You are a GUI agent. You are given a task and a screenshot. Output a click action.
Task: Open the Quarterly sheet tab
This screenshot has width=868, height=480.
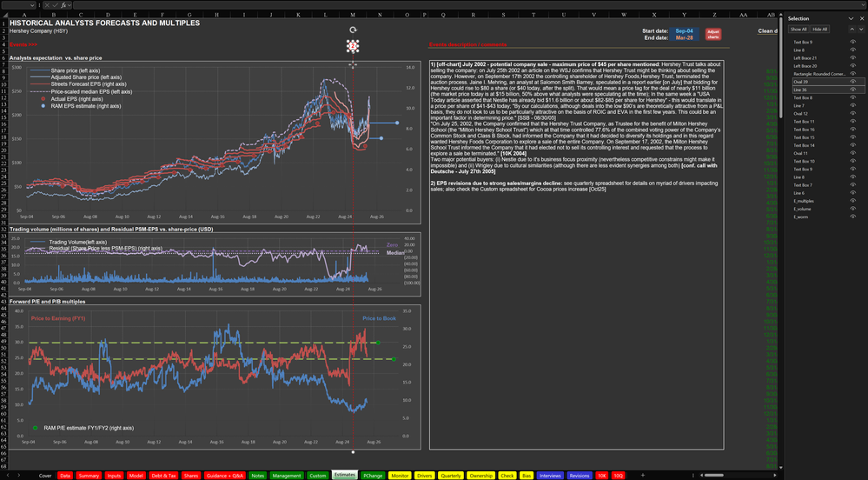[x=451, y=476]
